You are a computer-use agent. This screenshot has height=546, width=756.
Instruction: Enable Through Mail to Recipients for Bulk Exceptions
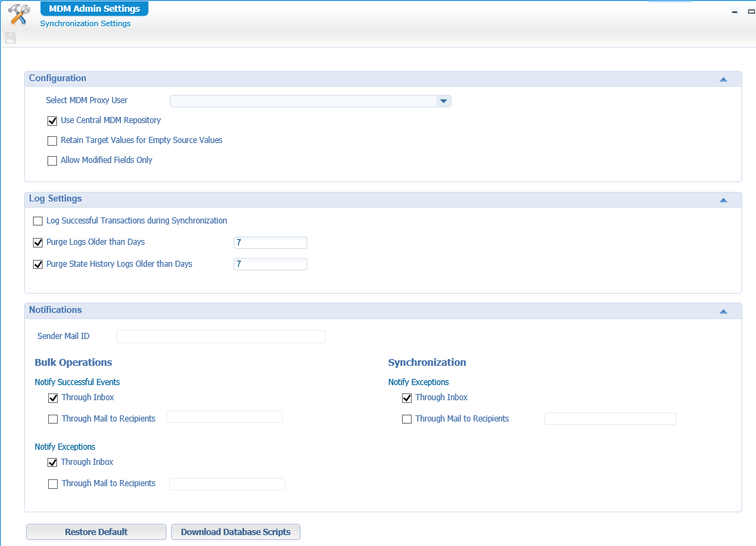click(53, 484)
